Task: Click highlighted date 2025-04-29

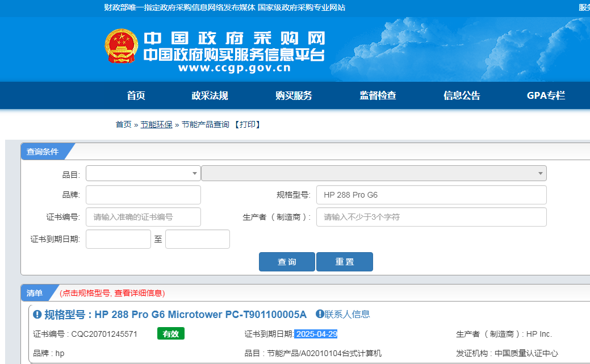Action: 316,334
